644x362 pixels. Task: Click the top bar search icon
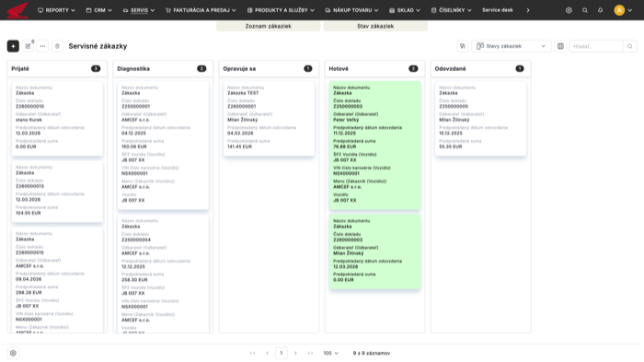click(x=585, y=10)
